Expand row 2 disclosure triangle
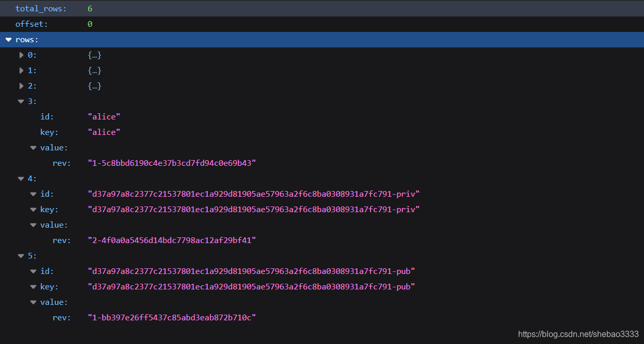This screenshot has width=644, height=344. tap(21, 86)
